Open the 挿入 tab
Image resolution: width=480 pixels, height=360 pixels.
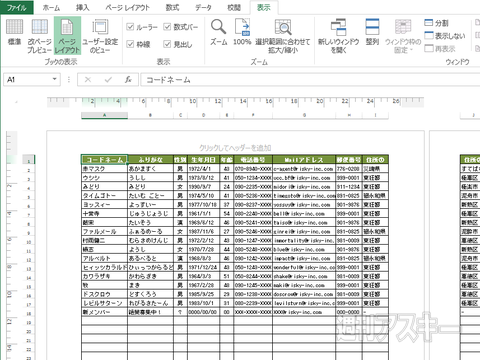click(82, 7)
